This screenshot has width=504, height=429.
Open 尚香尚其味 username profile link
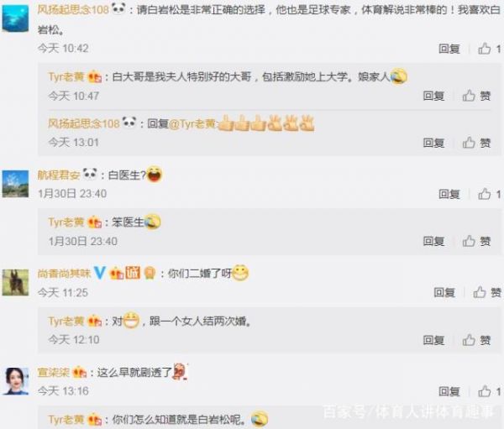click(x=65, y=274)
